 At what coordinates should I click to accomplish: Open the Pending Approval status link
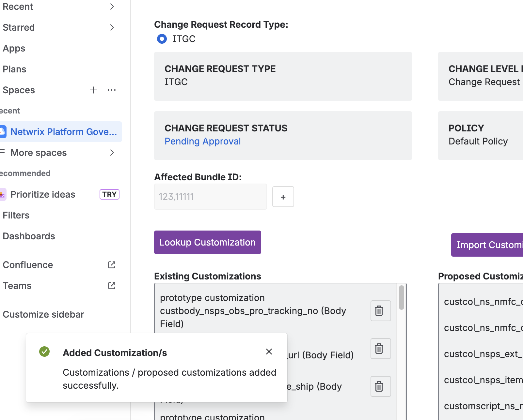[x=202, y=141]
